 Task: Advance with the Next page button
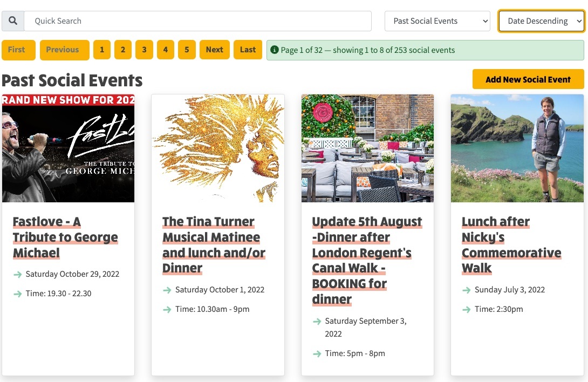[215, 50]
